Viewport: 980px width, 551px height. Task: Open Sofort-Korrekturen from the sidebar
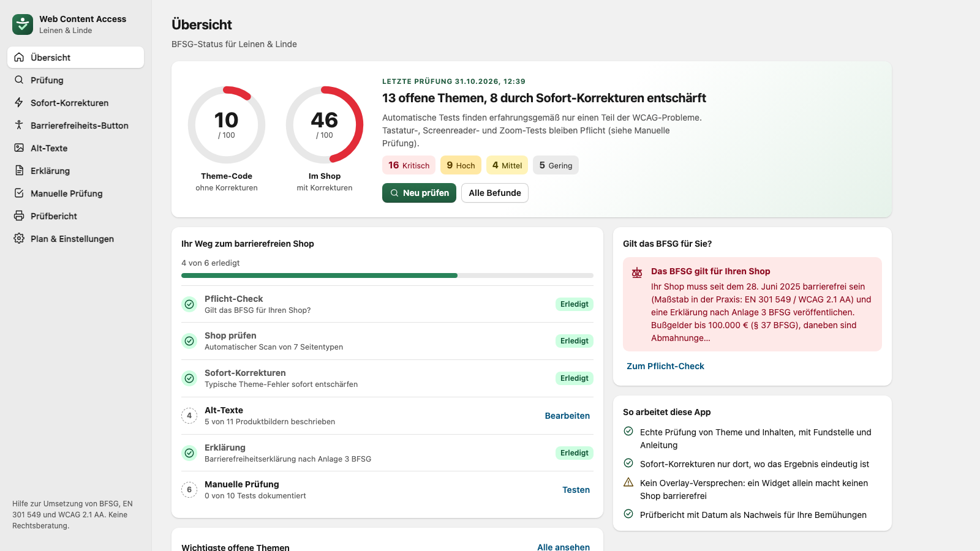(x=75, y=102)
